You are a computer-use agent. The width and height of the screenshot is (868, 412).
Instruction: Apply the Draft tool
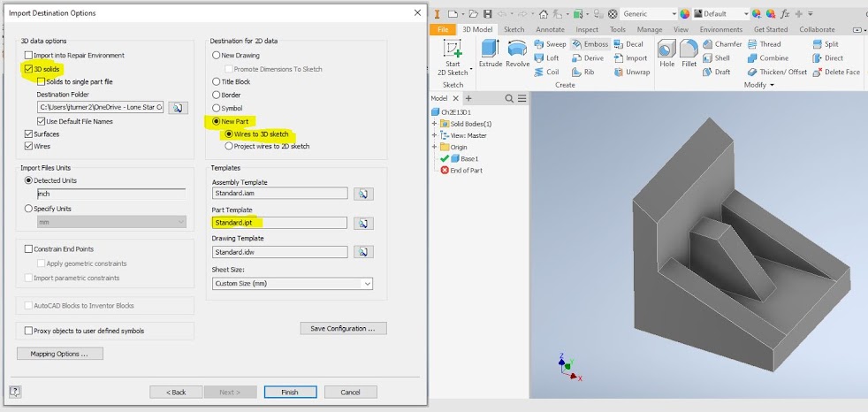pos(716,72)
